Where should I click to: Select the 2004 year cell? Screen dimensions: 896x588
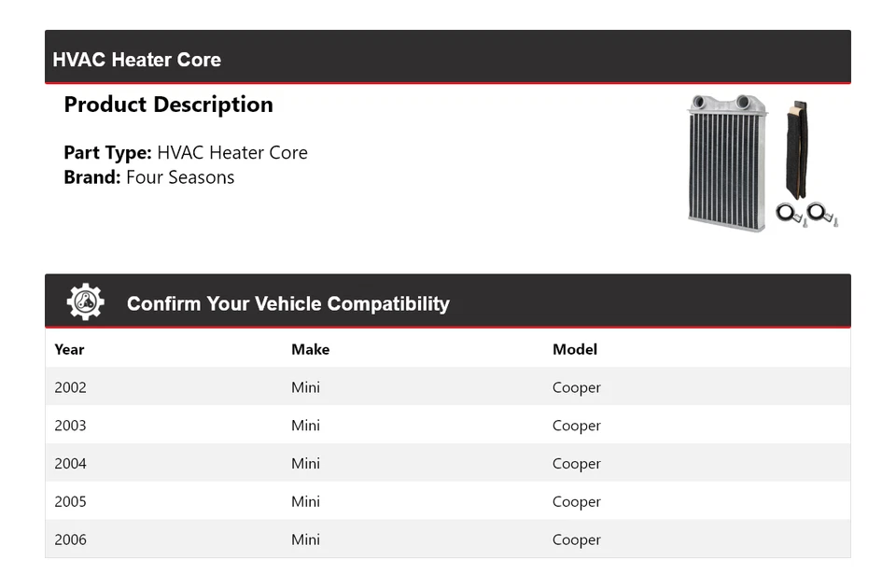(70, 464)
